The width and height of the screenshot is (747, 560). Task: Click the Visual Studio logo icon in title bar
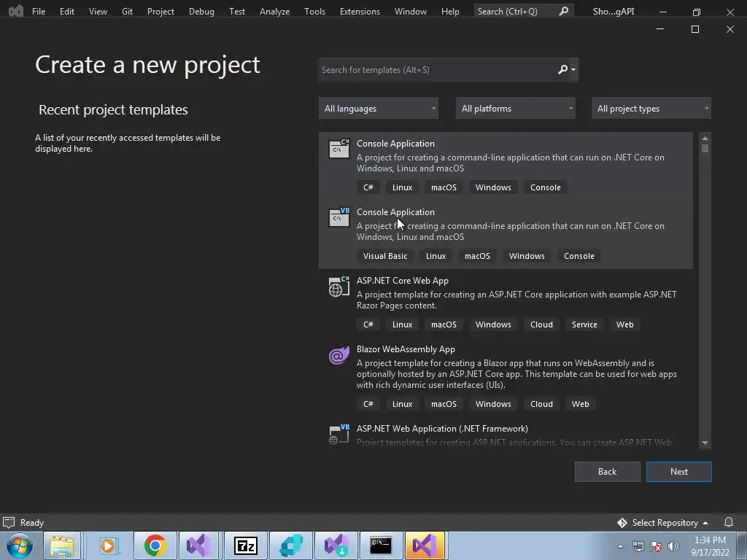click(x=16, y=10)
